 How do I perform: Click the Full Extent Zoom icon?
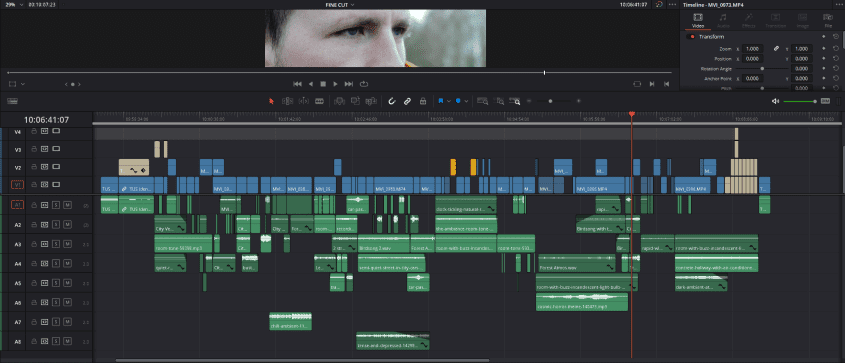[x=482, y=101]
